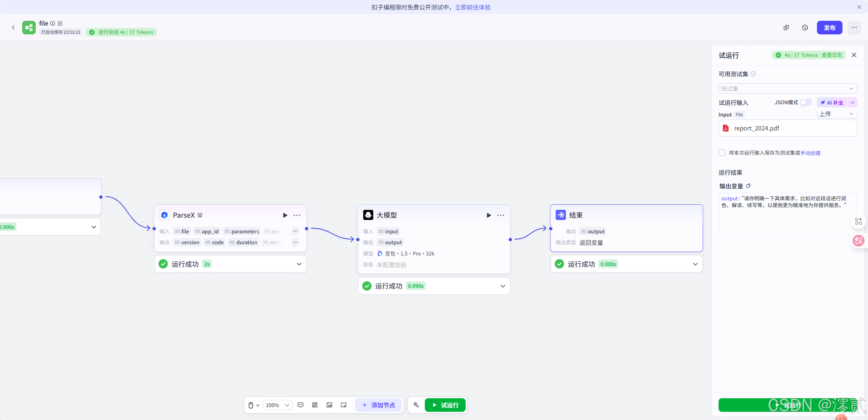
Task: Expand the ParseX 运行成功 result panel
Action: [299, 264]
